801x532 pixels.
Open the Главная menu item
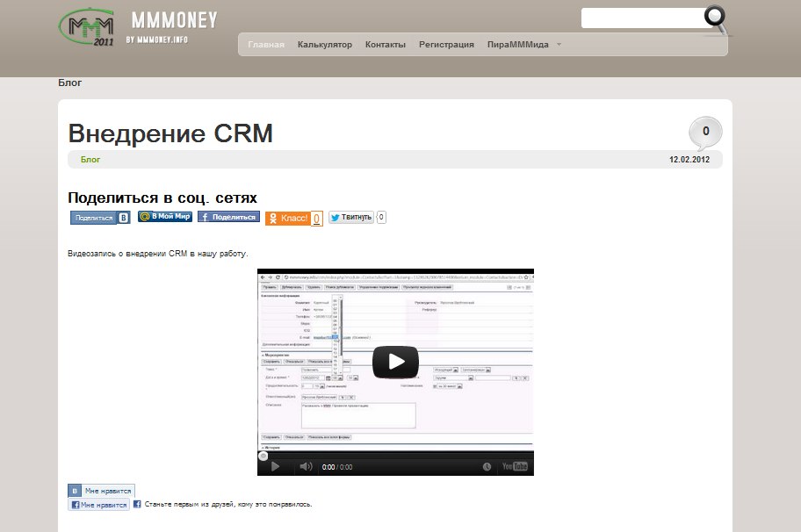[x=266, y=45]
